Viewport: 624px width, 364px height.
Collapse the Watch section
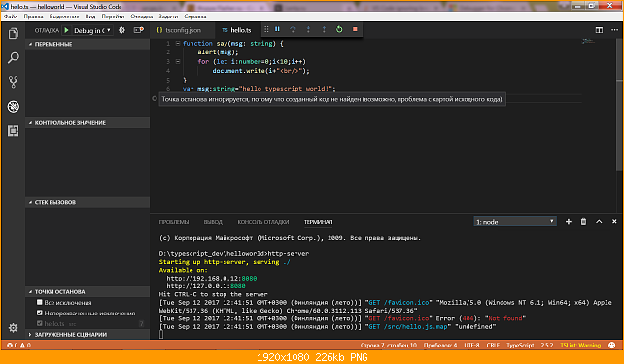click(87, 123)
